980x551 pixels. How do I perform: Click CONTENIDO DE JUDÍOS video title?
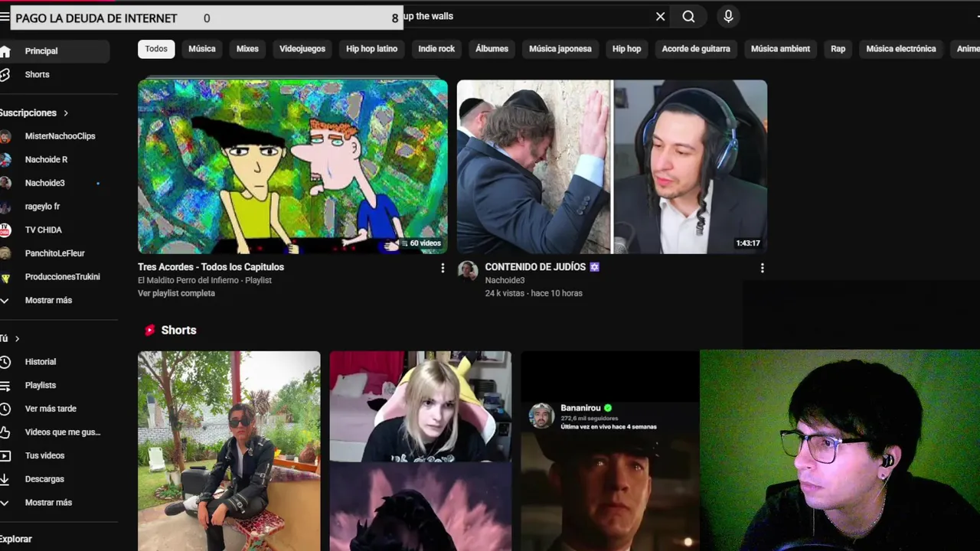pyautogui.click(x=542, y=267)
